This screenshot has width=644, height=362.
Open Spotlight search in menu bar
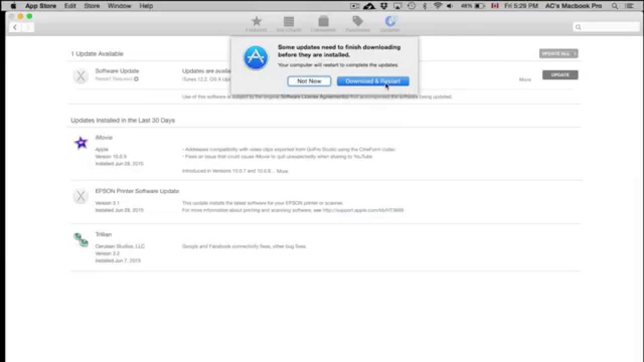point(615,6)
